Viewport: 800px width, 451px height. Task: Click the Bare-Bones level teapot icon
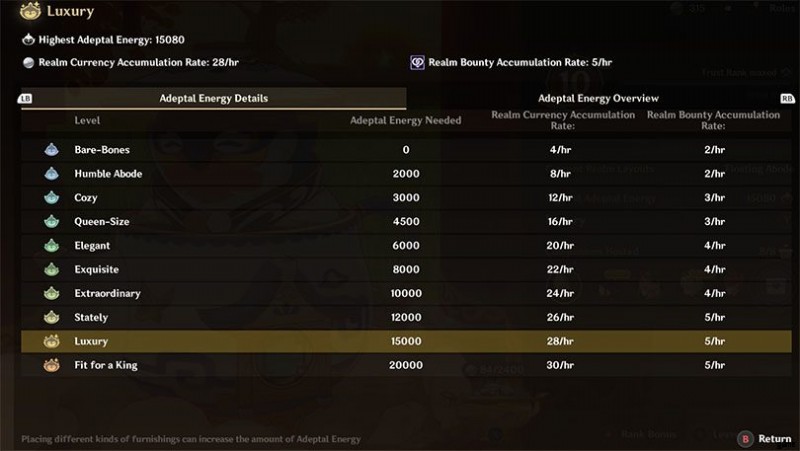point(52,149)
